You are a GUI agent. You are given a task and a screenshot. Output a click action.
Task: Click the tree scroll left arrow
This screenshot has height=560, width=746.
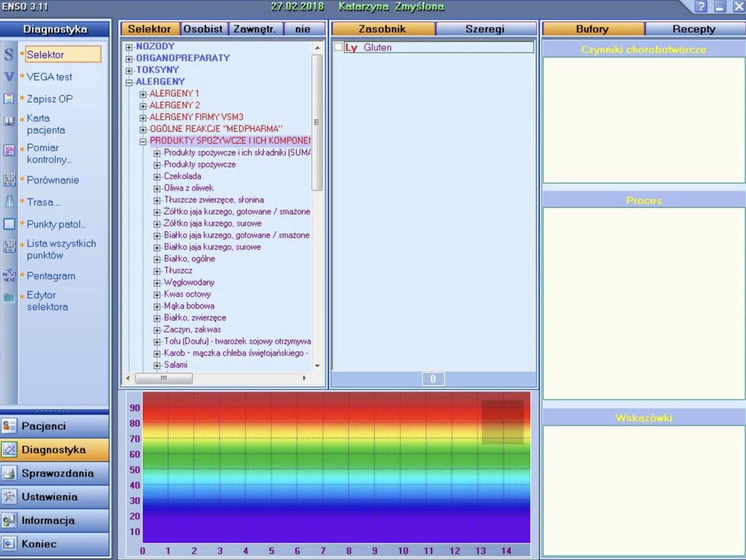129,378
